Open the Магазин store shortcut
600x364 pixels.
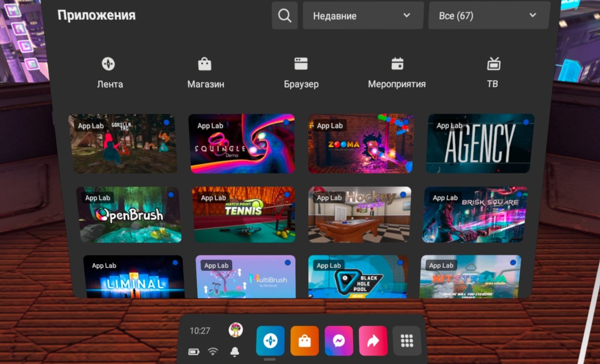point(205,73)
